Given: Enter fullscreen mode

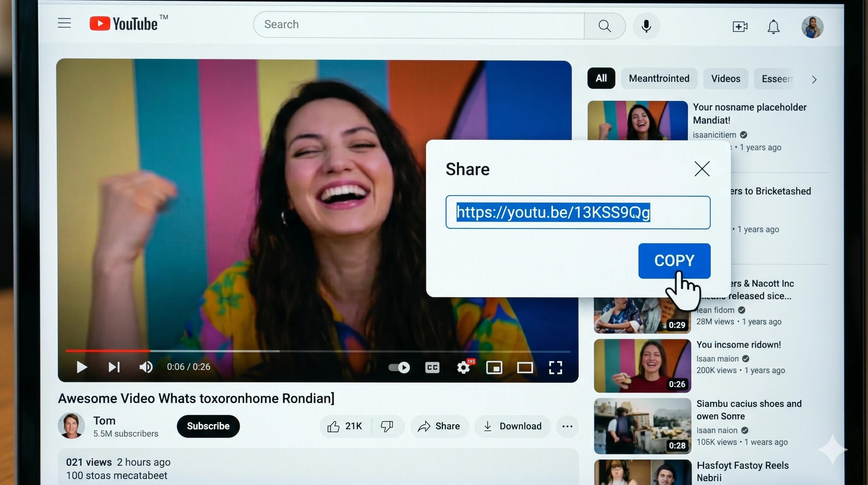Looking at the screenshot, I should click(x=555, y=367).
